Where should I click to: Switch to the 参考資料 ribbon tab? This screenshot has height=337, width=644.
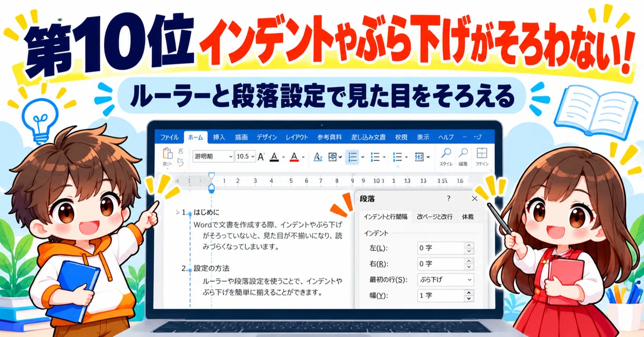click(x=329, y=137)
